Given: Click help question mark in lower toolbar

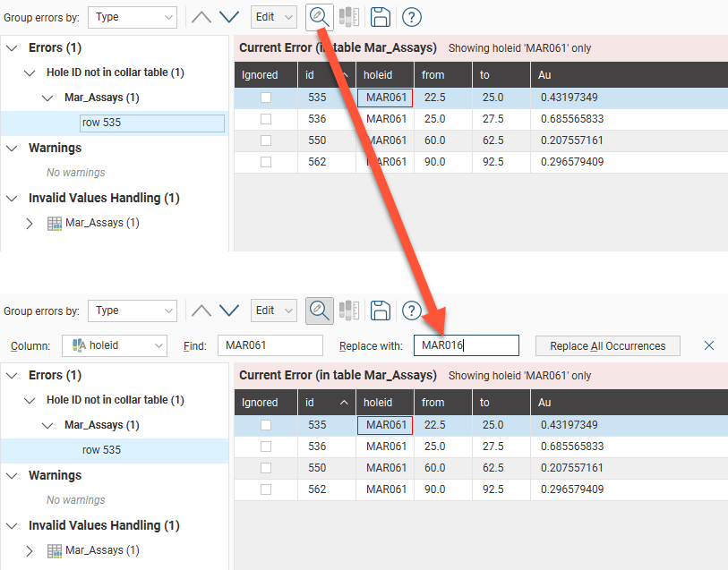Looking at the screenshot, I should coord(411,311).
